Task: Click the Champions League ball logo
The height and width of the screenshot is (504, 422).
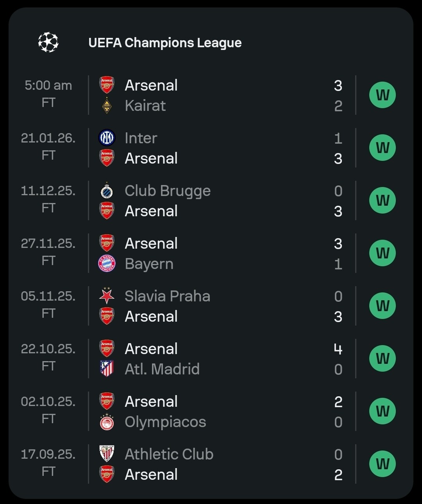Action: [48, 42]
